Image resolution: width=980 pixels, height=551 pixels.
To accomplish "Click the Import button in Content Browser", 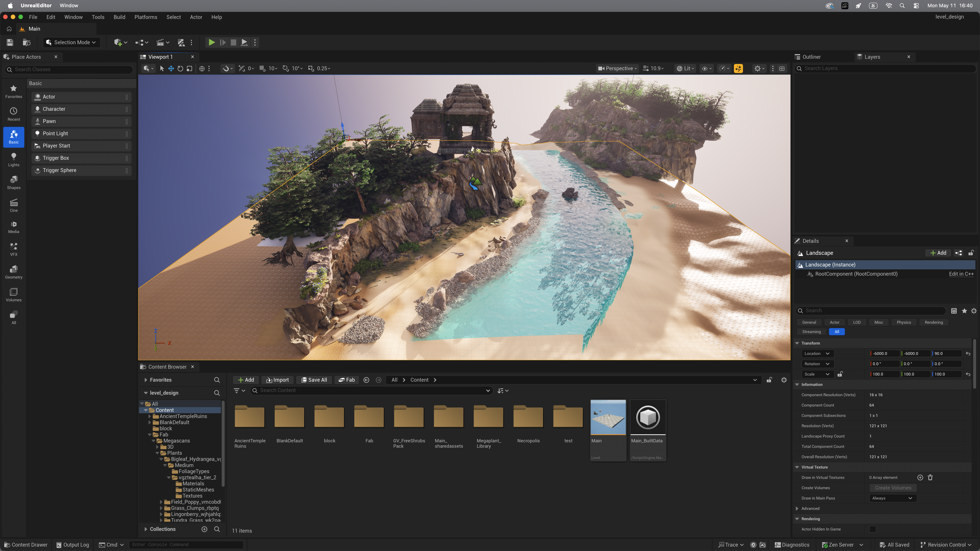I will tap(277, 380).
